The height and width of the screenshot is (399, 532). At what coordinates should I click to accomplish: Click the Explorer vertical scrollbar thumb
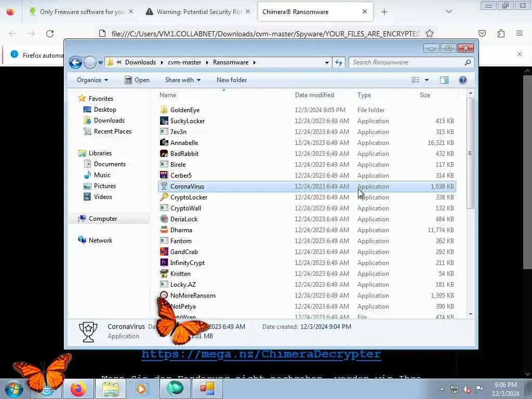[x=470, y=153]
